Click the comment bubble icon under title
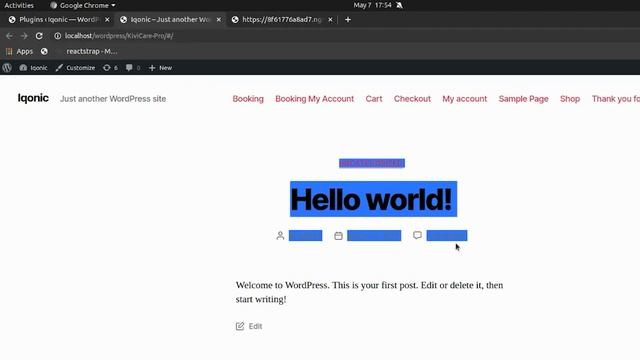The width and height of the screenshot is (640, 360). pyautogui.click(x=417, y=235)
